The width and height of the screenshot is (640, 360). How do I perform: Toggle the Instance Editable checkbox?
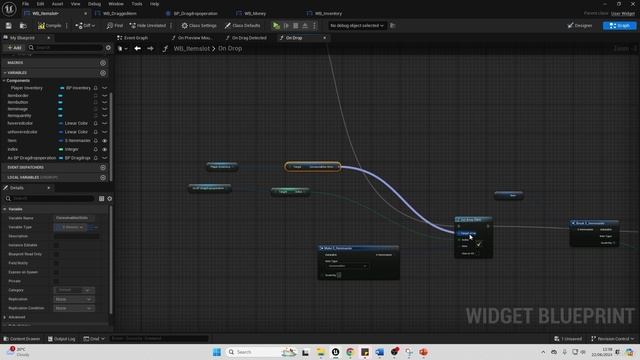point(56,245)
